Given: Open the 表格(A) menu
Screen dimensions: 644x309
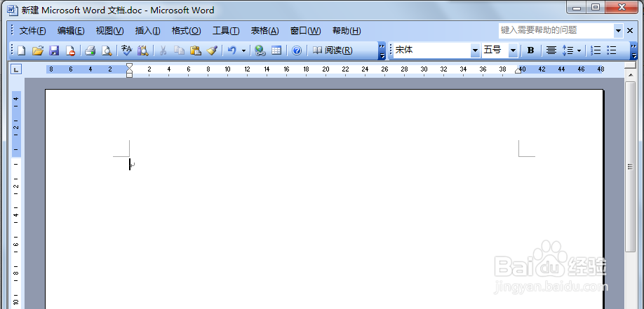Looking at the screenshot, I should [265, 31].
